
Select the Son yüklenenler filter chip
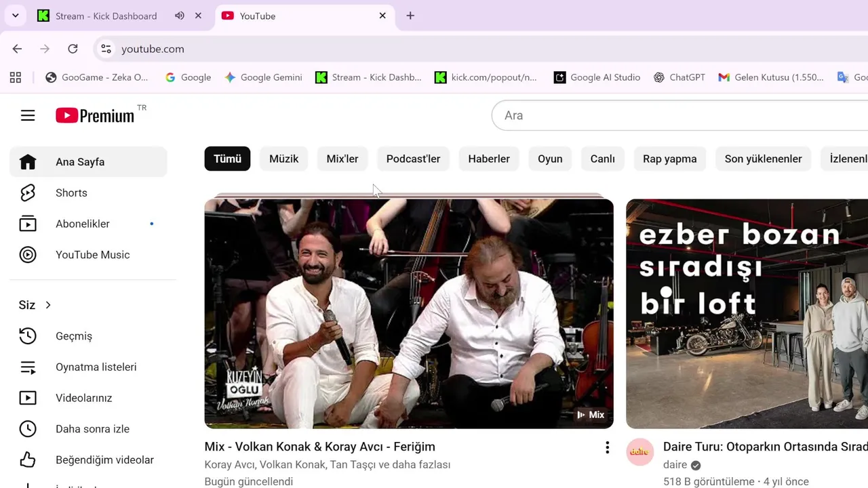(763, 159)
